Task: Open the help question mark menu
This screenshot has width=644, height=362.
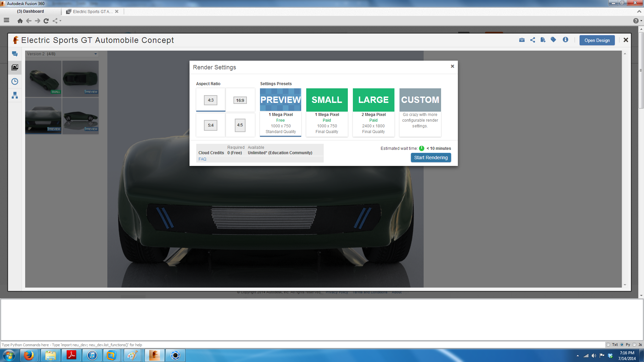Action: pyautogui.click(x=637, y=21)
